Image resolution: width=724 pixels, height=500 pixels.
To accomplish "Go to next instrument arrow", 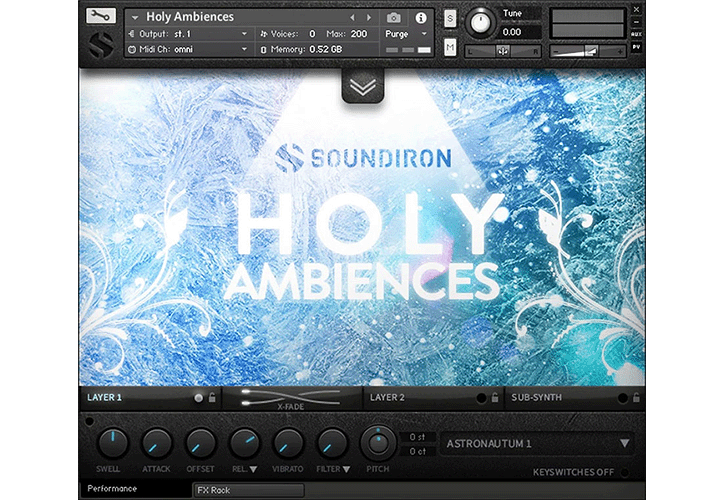I will click(369, 18).
